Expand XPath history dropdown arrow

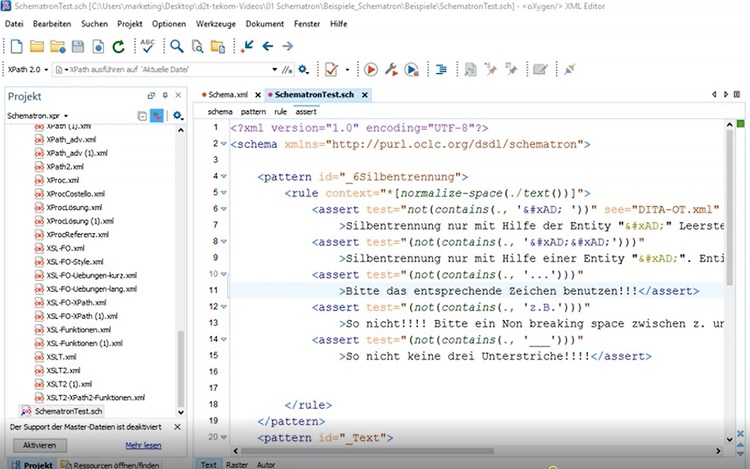pos(275,69)
